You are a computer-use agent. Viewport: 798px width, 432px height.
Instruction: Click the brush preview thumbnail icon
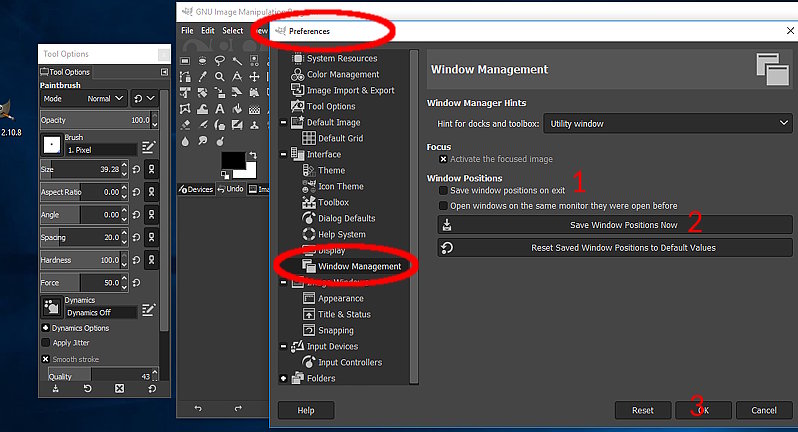click(x=50, y=145)
